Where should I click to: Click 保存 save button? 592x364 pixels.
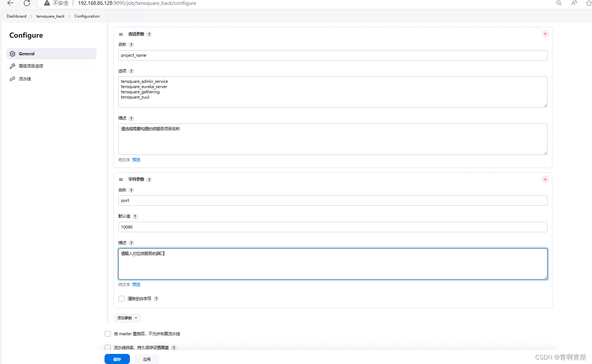[x=117, y=359]
